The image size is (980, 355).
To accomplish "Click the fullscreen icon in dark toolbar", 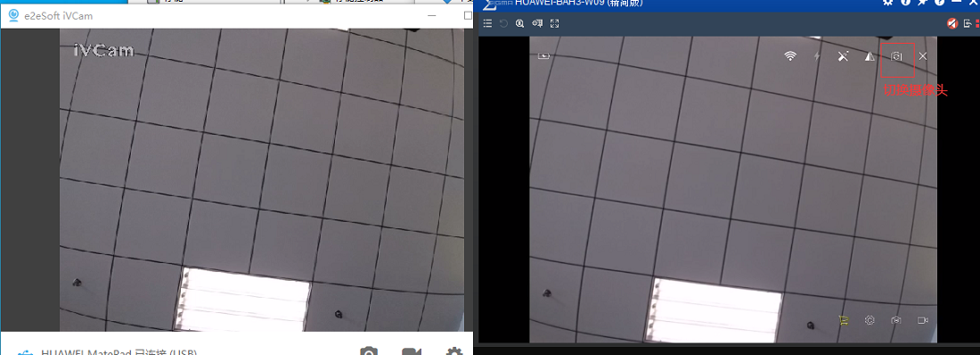I will coord(554,23).
